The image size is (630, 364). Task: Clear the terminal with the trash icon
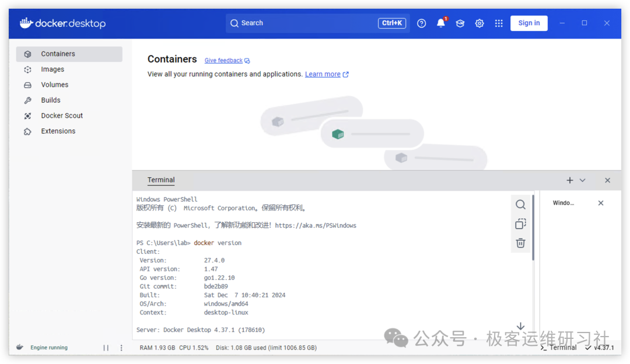point(520,243)
